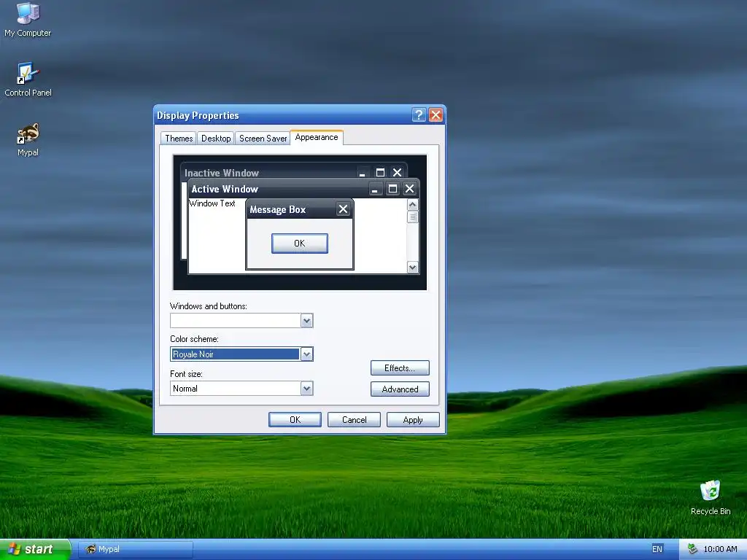Click the preview scrollbar thumb
This screenshot has height=560, width=747.
pos(413,217)
